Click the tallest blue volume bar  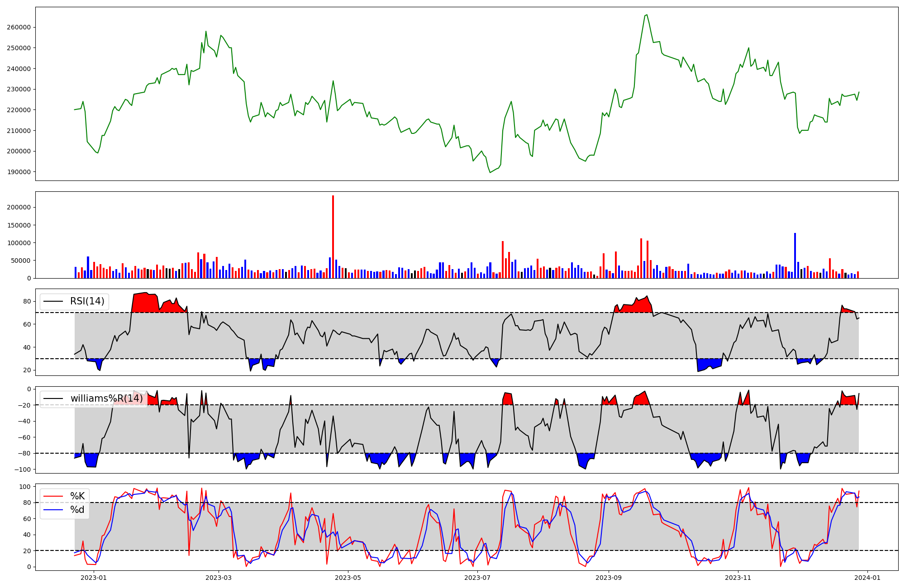pyautogui.click(x=795, y=256)
